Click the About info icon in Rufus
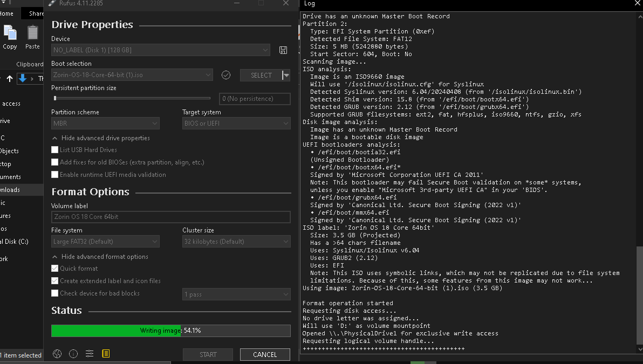Viewport: 643px width, 364px height. pos(73,354)
